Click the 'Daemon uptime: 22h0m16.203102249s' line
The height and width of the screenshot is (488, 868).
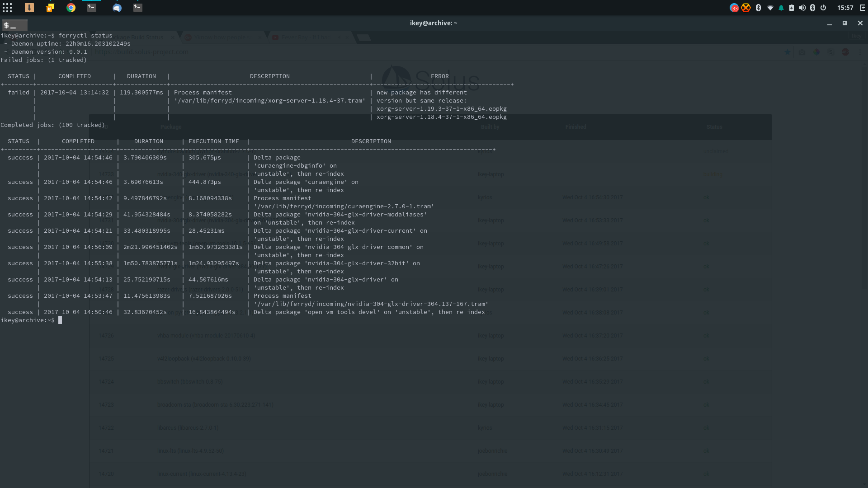click(67, 44)
